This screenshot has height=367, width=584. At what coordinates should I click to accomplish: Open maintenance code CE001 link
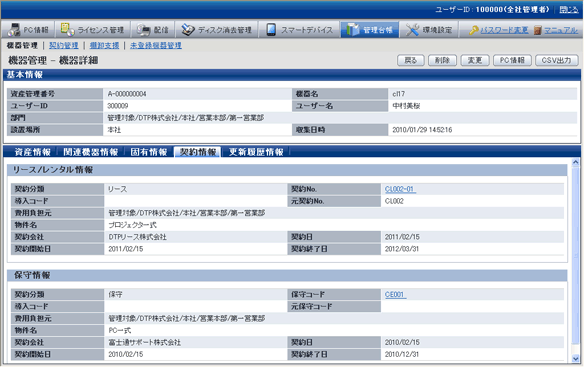(x=395, y=295)
